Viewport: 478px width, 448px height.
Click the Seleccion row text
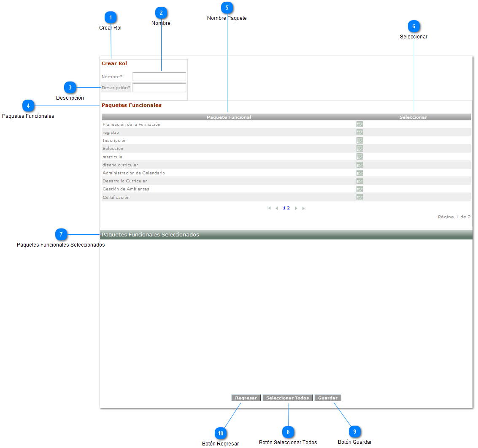pyautogui.click(x=113, y=149)
